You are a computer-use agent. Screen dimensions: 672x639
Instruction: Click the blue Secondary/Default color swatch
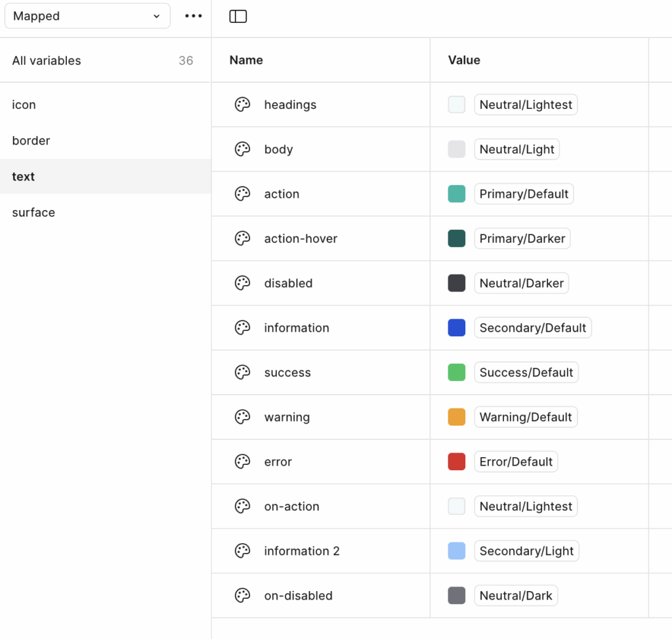coord(457,328)
